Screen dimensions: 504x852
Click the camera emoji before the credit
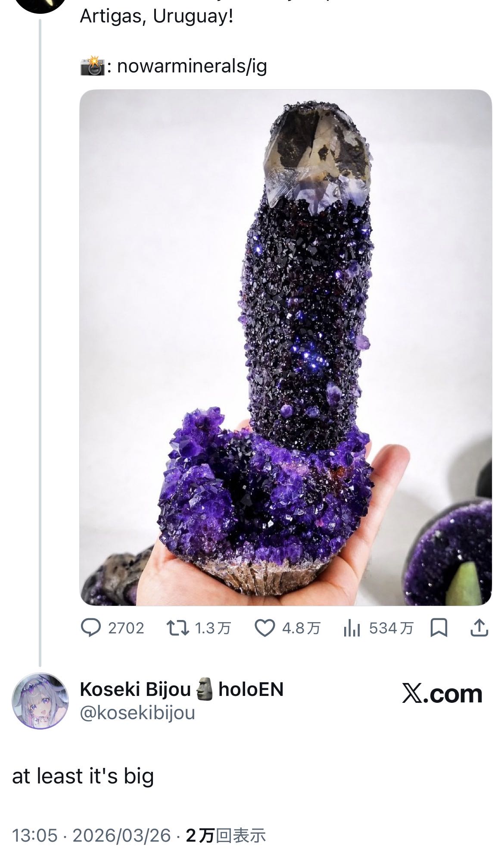pos(92,66)
